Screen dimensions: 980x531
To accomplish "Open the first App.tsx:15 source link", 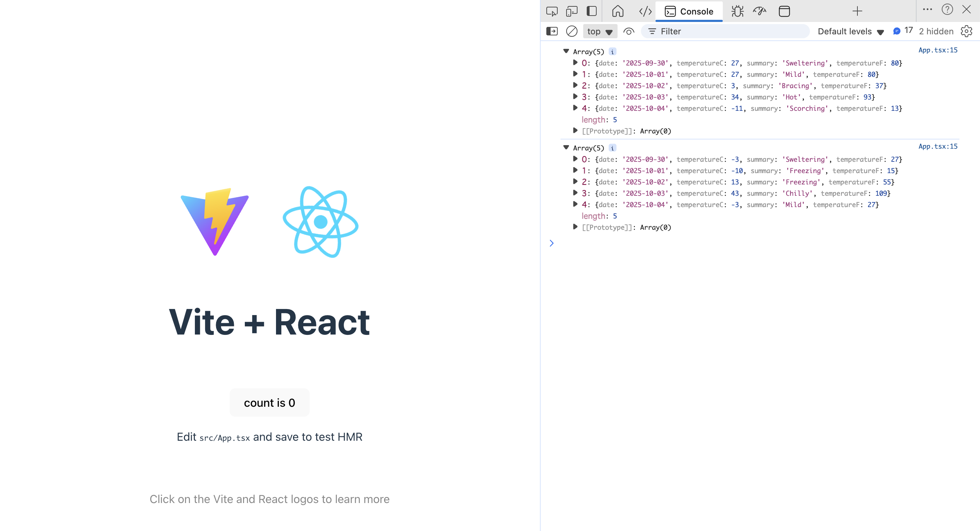I will pos(937,50).
